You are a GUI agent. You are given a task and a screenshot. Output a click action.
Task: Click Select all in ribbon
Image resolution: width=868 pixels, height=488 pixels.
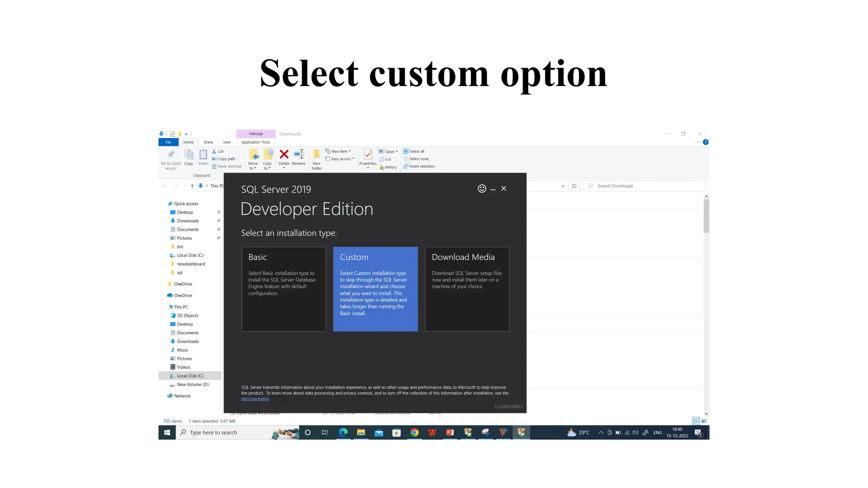click(x=414, y=151)
